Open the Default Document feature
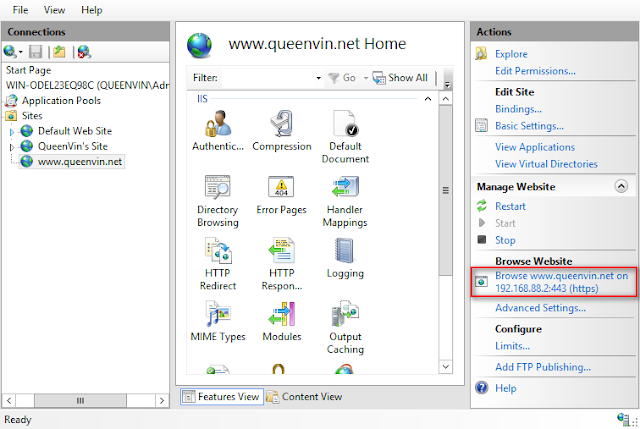The width and height of the screenshot is (640, 429). [345, 123]
